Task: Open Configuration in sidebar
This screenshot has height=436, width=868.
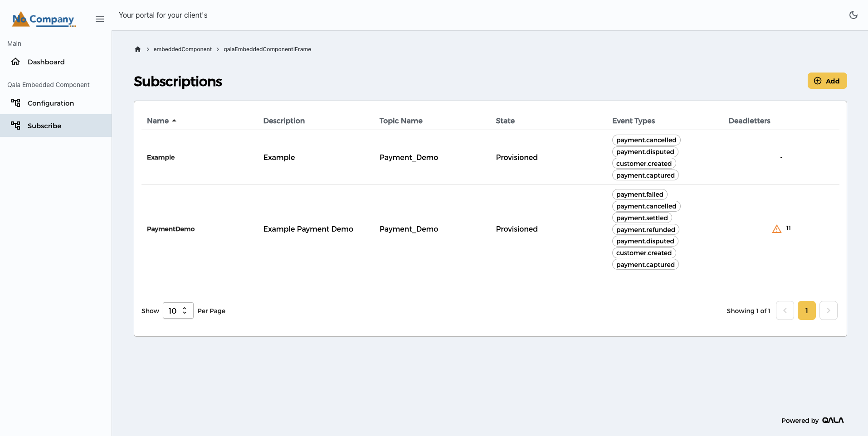Action: (56, 103)
